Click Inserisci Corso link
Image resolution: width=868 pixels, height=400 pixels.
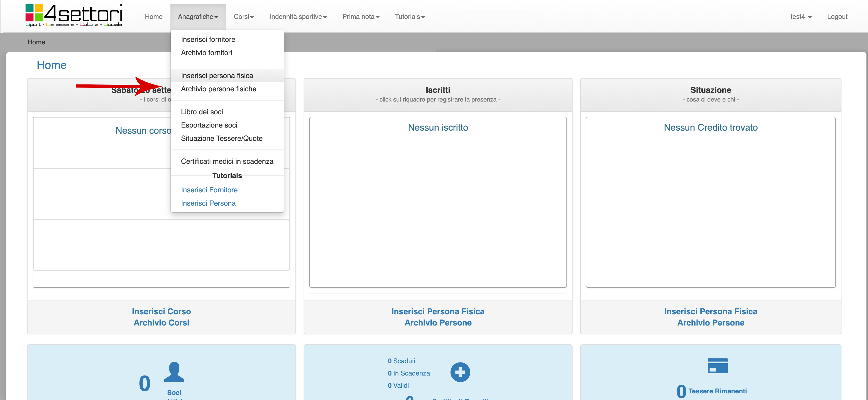(161, 311)
